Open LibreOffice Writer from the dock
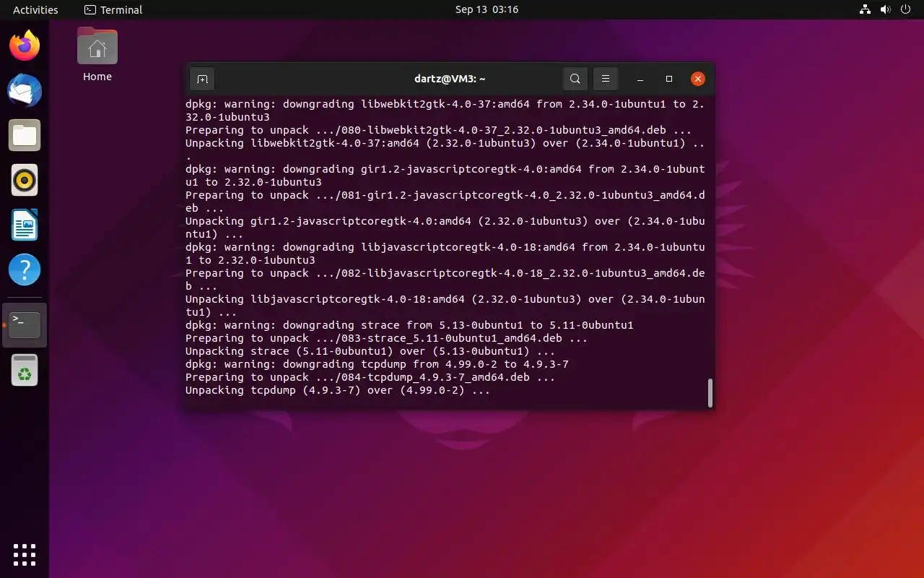 click(x=25, y=225)
